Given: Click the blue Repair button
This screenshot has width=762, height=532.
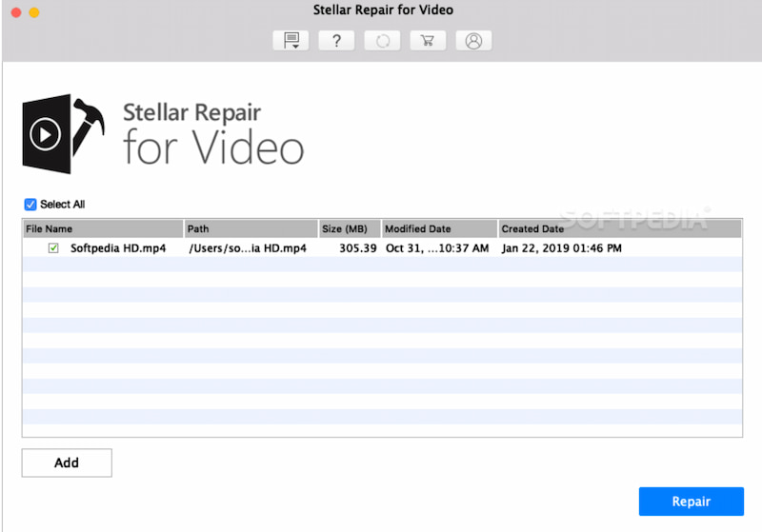Looking at the screenshot, I should [691, 501].
